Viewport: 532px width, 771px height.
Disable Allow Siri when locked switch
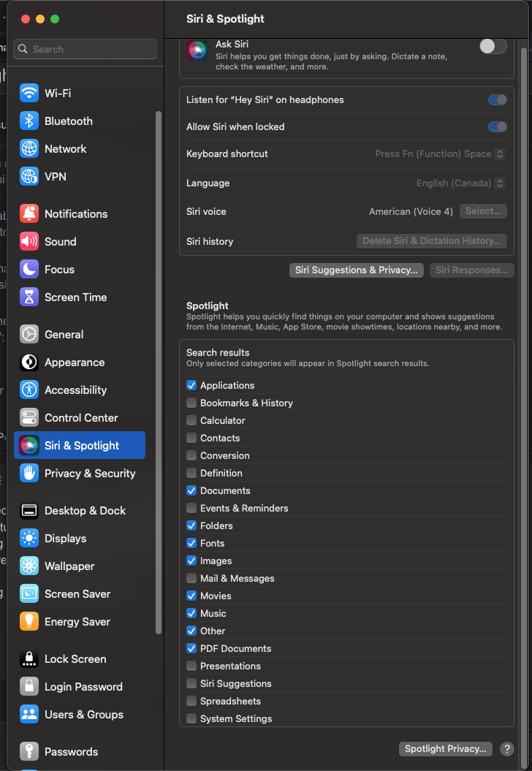tap(497, 127)
